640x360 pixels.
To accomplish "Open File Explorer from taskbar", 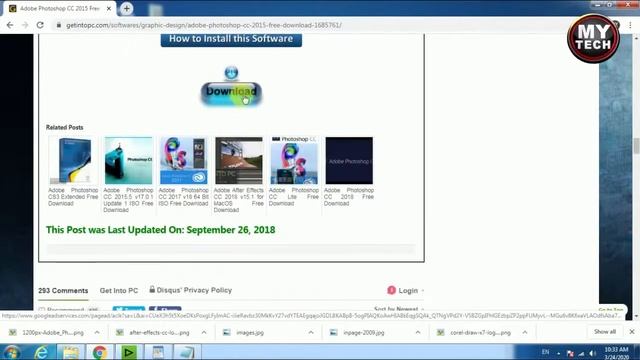I will pyautogui.click(x=70, y=352).
